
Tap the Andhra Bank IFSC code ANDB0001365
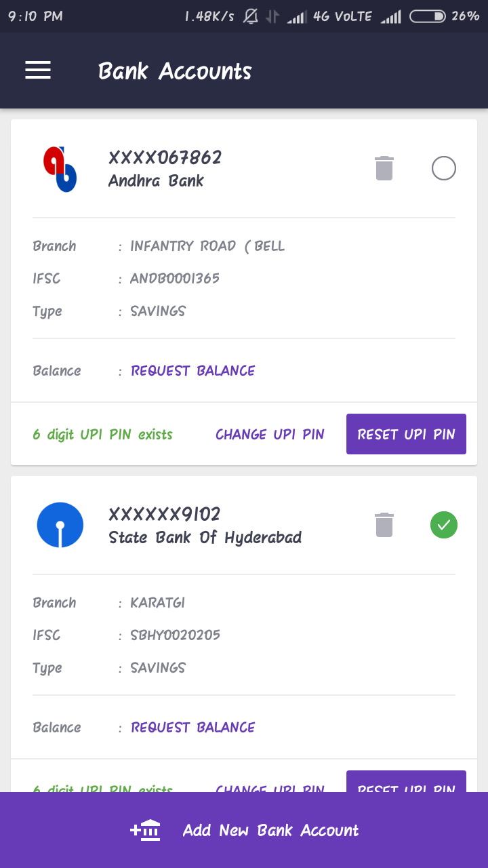coord(175,279)
